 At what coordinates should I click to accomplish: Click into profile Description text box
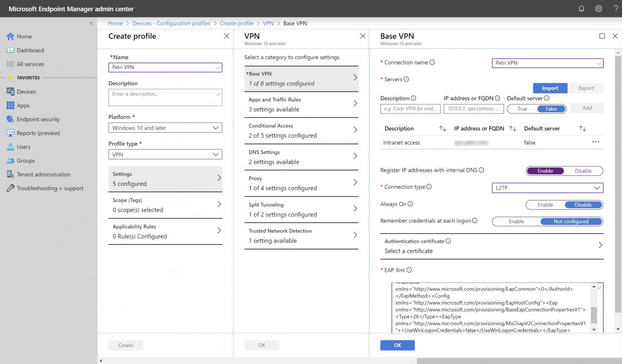tap(165, 98)
